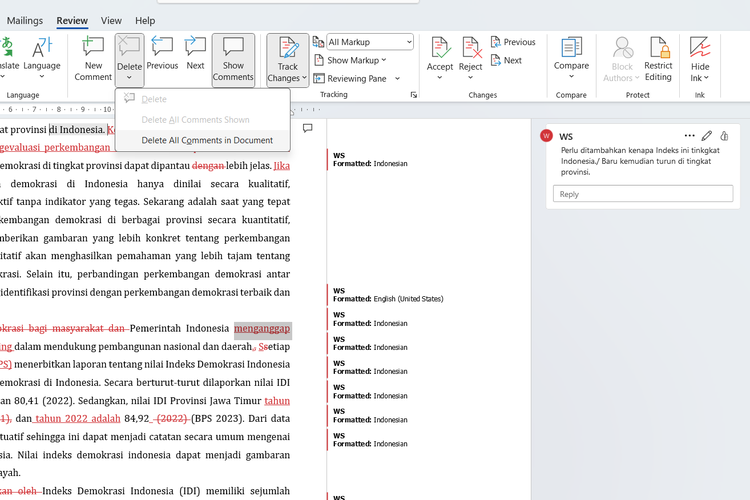Go to Next change in Changes group
Viewport: 750px width, 500px height.
506,60
